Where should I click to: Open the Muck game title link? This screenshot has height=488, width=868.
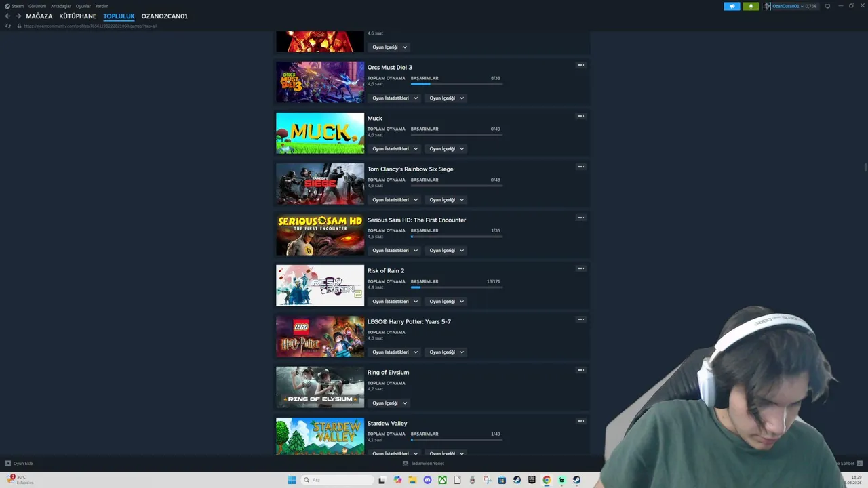point(375,119)
